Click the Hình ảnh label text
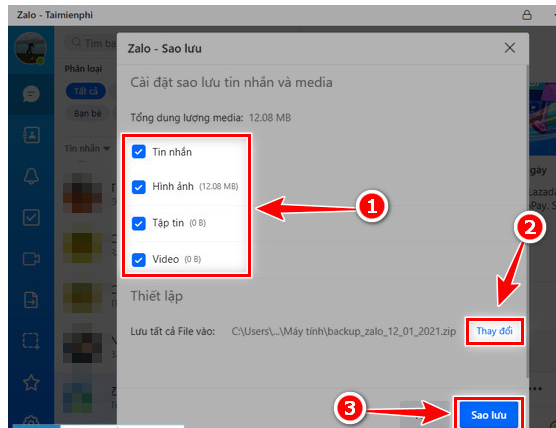The width and height of the screenshot is (556, 428). (x=173, y=187)
